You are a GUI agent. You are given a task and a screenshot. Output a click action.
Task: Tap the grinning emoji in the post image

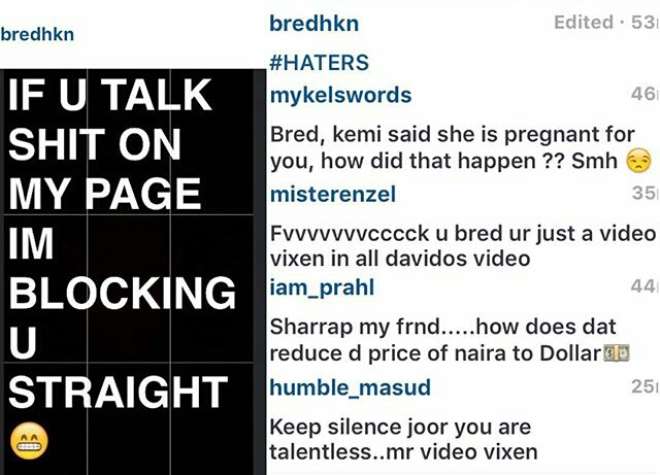click(29, 440)
